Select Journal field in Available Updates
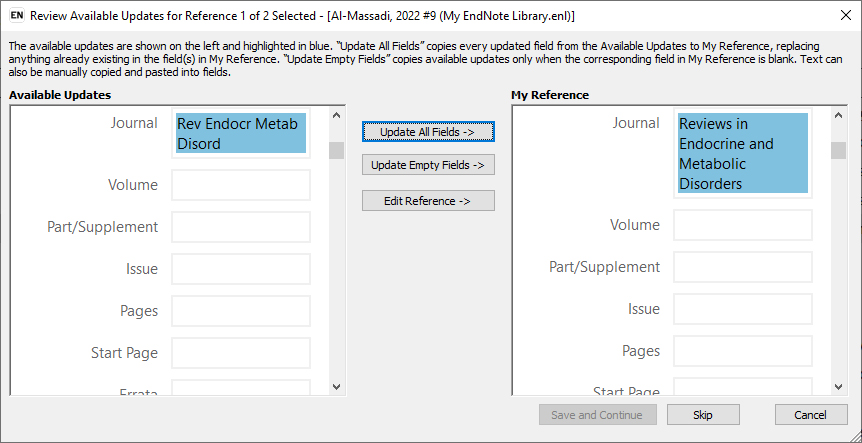Image resolution: width=862 pixels, height=443 pixels. (241, 134)
